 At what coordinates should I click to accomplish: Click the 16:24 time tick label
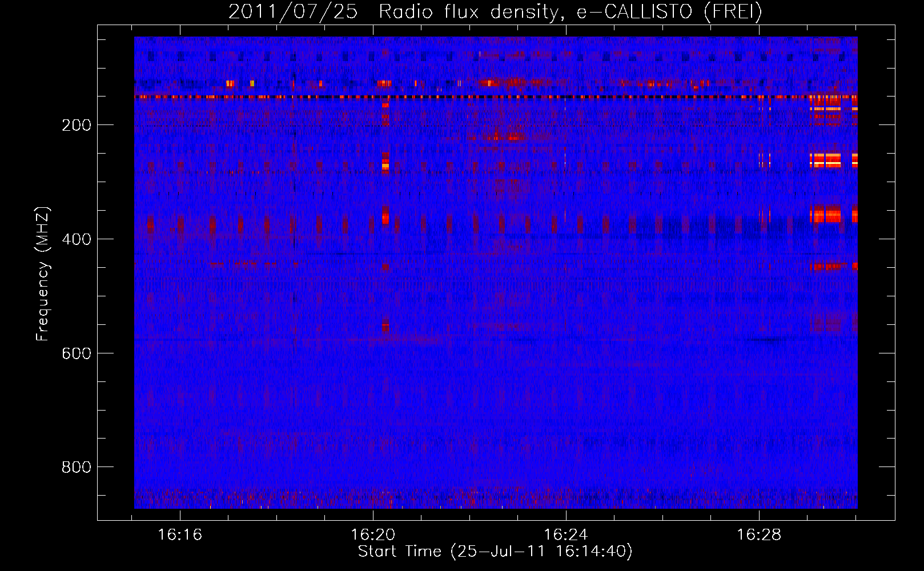pos(566,534)
